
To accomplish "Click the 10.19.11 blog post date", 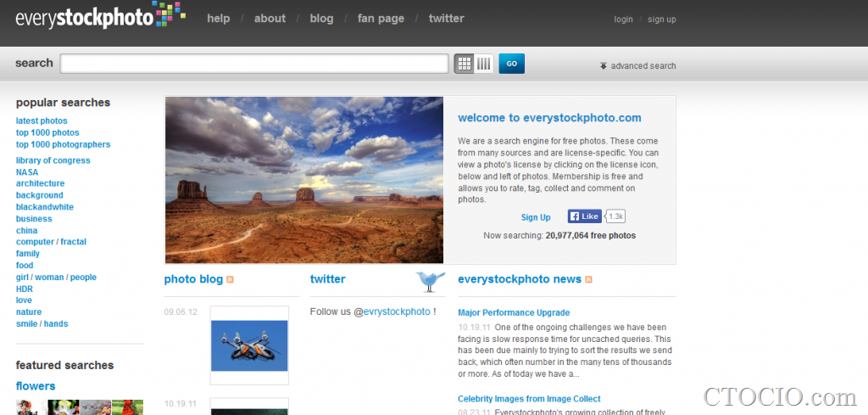I will pyautogui.click(x=181, y=403).
